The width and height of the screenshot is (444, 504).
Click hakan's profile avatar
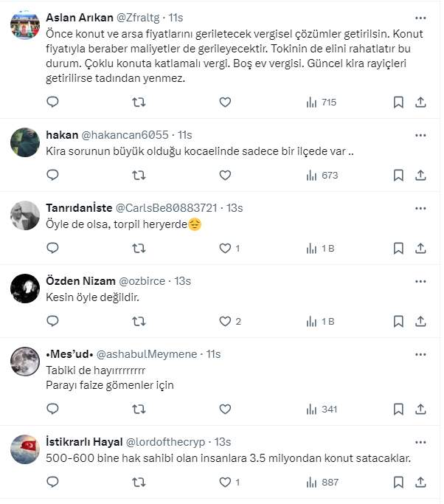[x=25, y=142]
